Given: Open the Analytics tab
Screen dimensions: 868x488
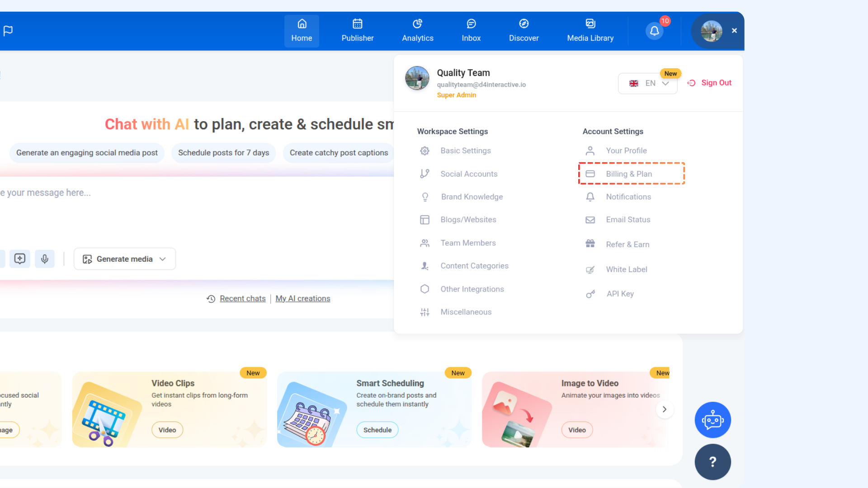Looking at the screenshot, I should pyautogui.click(x=418, y=31).
